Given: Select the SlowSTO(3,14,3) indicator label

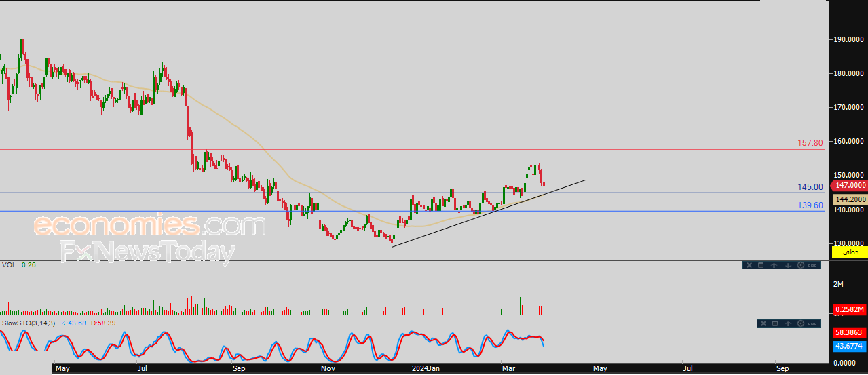Looking at the screenshot, I should pyautogui.click(x=29, y=323).
